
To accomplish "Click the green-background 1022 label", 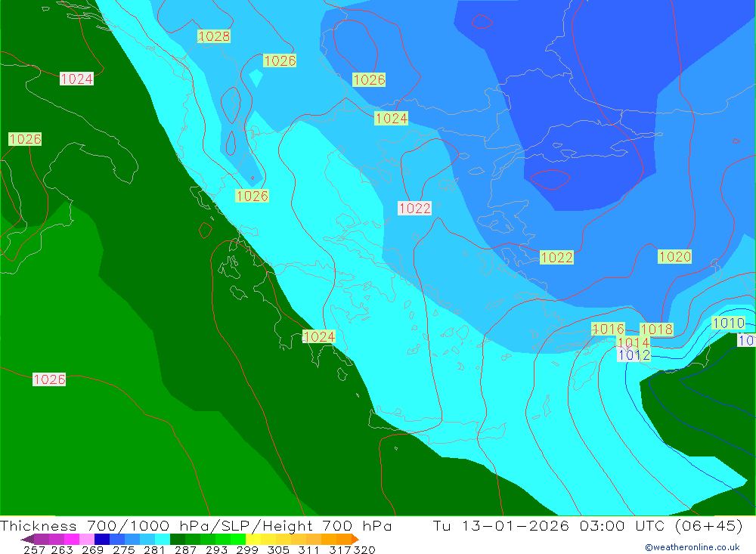I will tap(556, 258).
